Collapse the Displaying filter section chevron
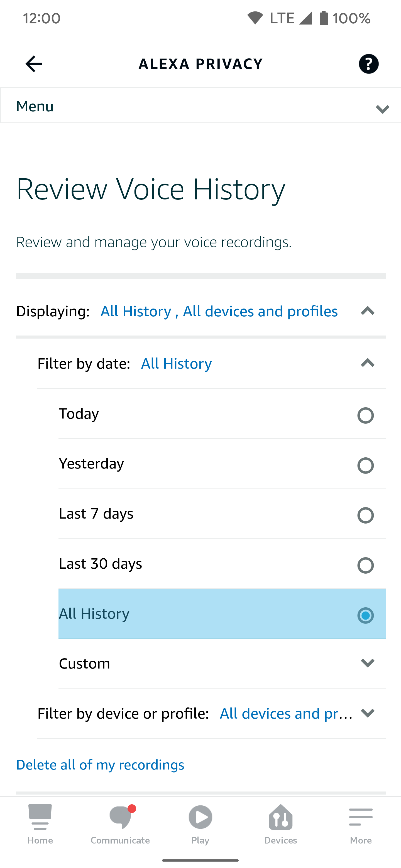Viewport: 401px width, 868px height. 368,311
